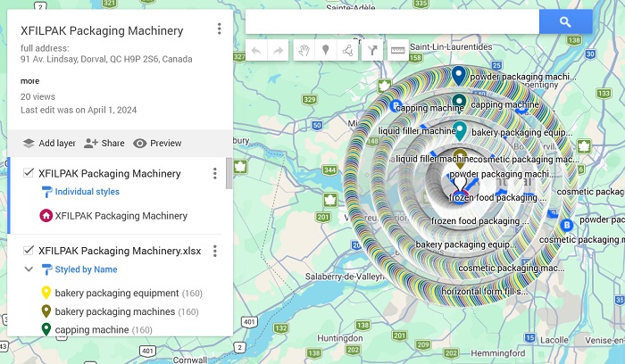Click the Add layer stack icon
Screen dimensions: 625x364
[29, 143]
